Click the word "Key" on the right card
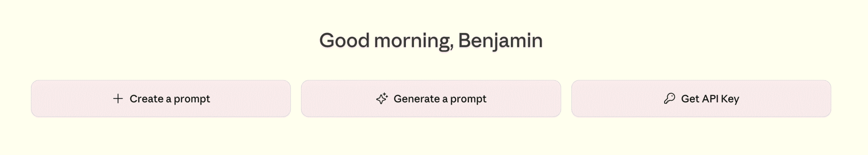The width and height of the screenshot is (868, 155). pos(730,99)
